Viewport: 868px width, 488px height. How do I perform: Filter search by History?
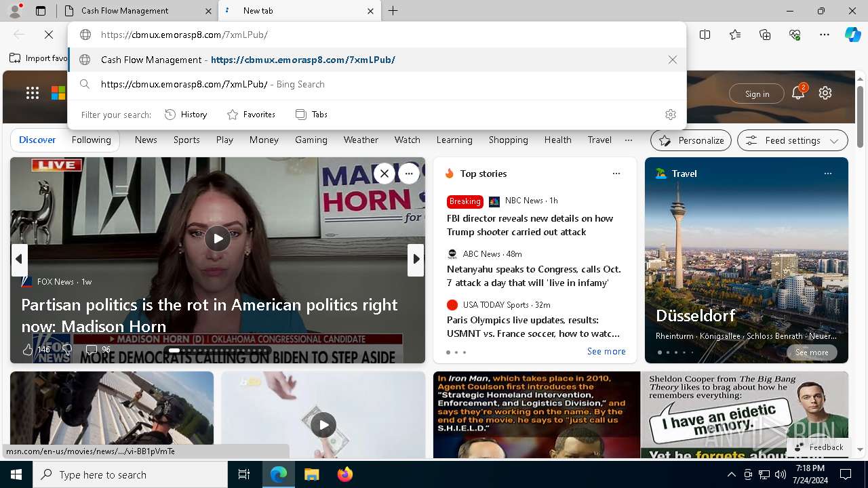pyautogui.click(x=186, y=115)
